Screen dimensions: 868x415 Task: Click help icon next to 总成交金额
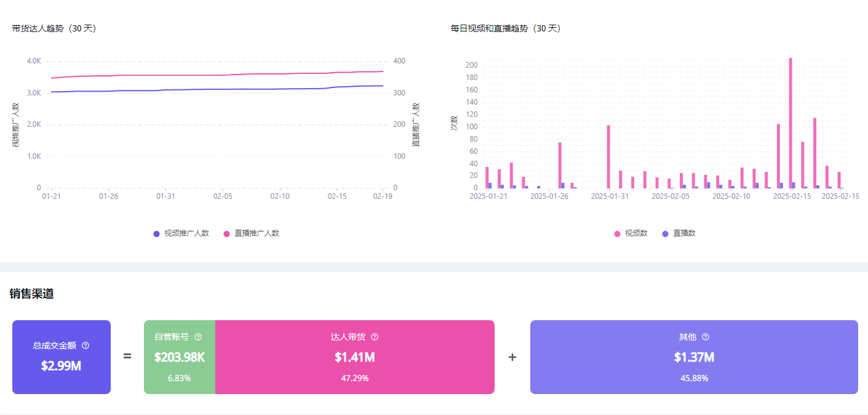[86, 345]
